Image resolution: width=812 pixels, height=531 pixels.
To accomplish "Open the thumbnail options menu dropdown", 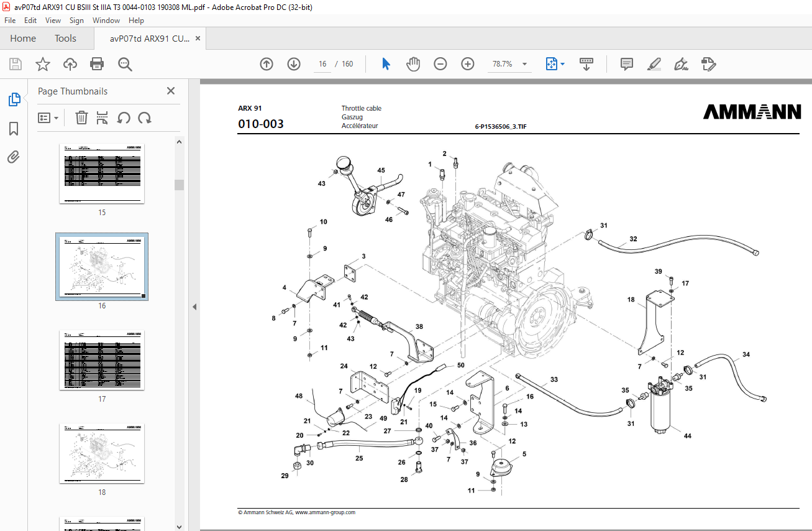I will pyautogui.click(x=48, y=118).
